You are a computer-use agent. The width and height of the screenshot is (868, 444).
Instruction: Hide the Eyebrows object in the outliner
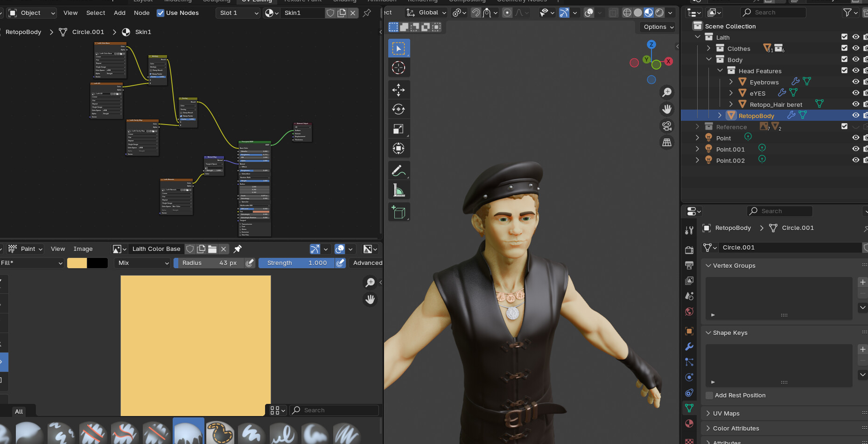[856, 81]
